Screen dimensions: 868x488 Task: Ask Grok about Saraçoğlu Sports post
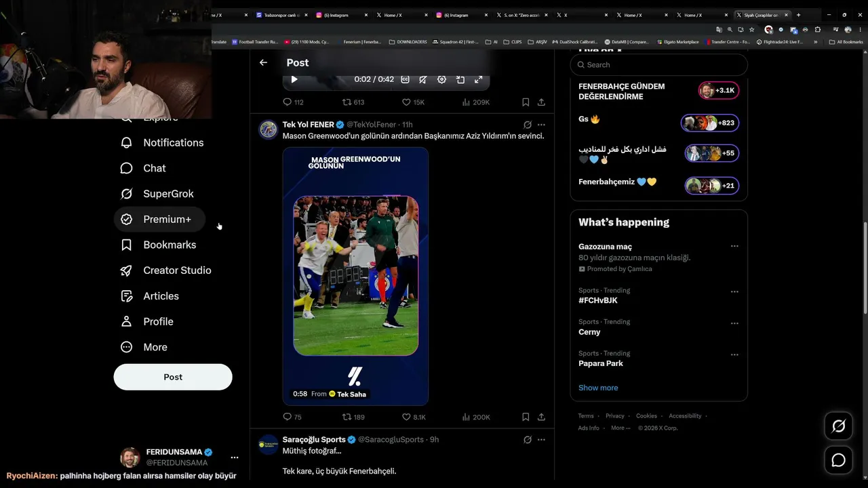point(528,440)
